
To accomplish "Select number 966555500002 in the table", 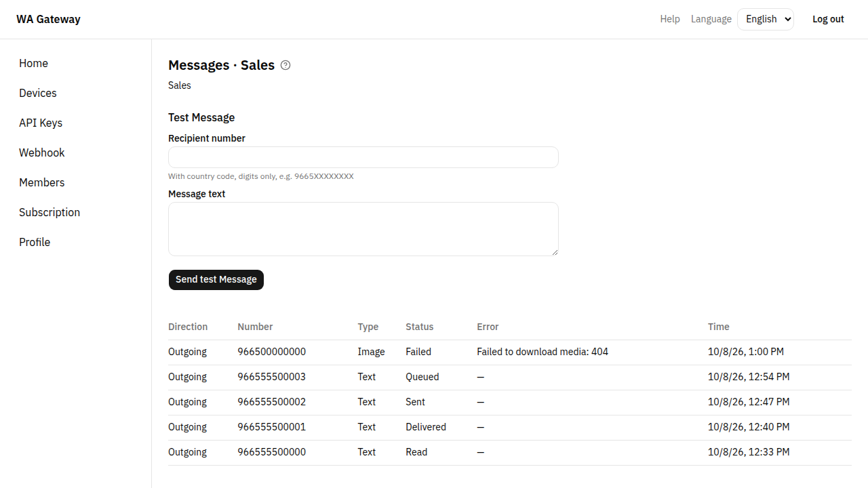I will pos(272,402).
